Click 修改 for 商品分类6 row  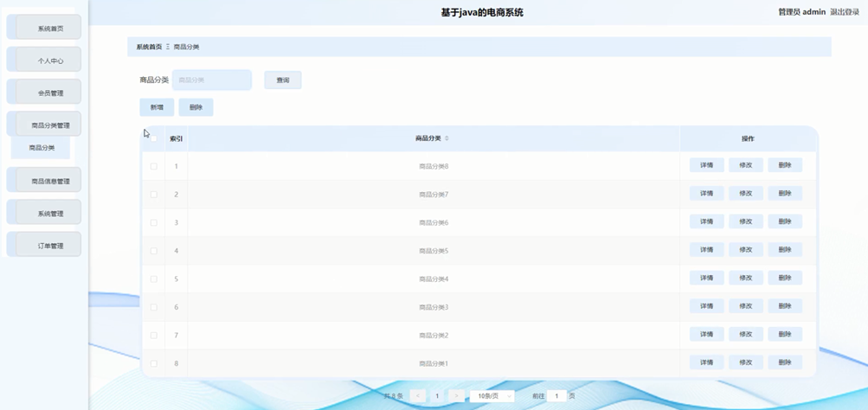coord(745,221)
